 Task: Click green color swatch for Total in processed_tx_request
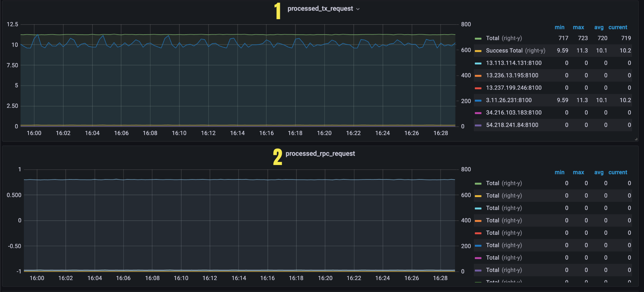[478, 39]
